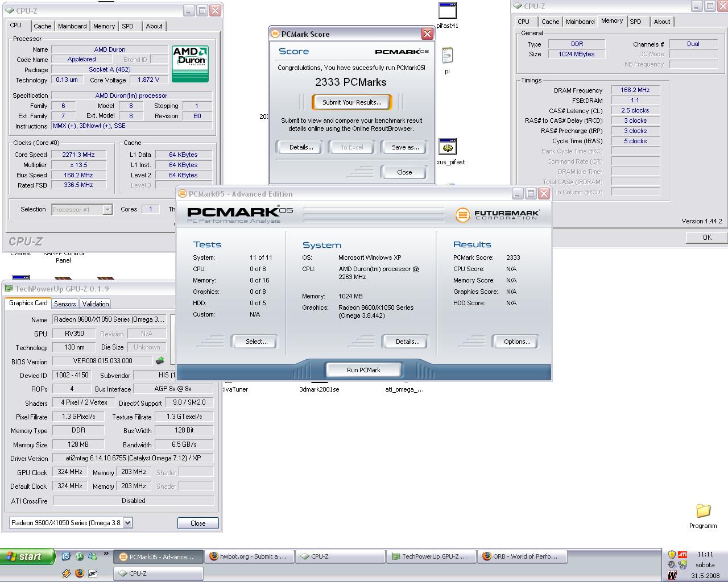
Task: Click the red W tray icon
Action: 672,575
